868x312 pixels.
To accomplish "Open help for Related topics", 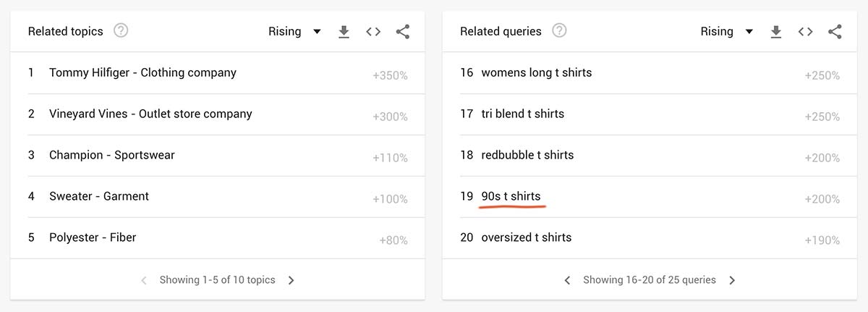I will (121, 31).
